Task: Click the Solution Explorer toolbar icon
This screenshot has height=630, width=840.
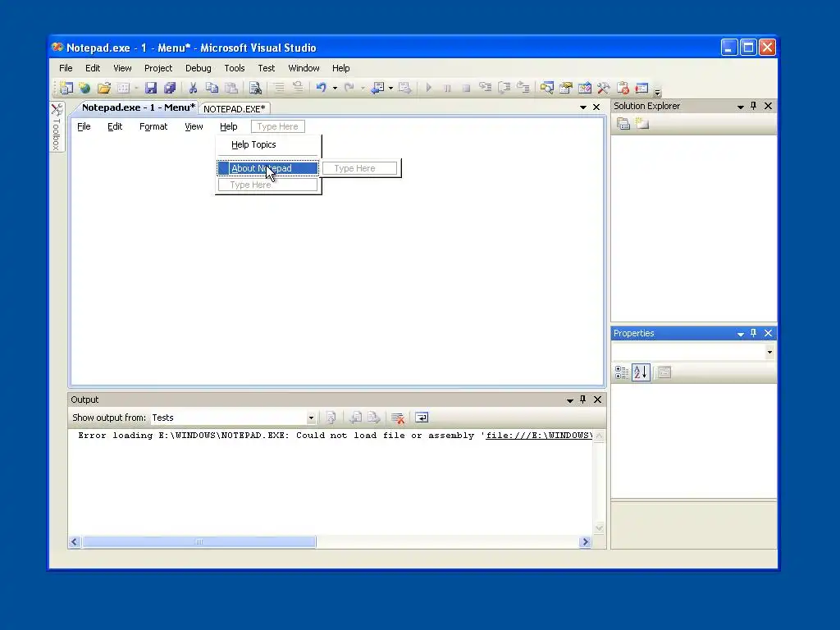Action: (546, 88)
